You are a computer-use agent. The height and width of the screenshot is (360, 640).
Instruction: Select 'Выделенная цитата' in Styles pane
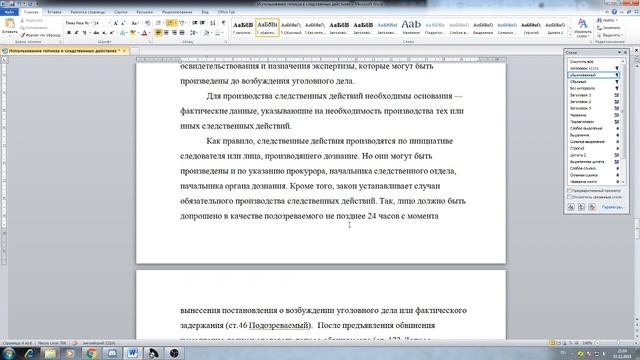[x=594, y=162]
